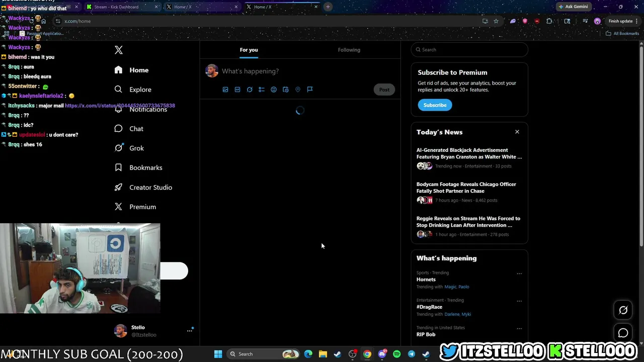Schedule the post with calendar icon

coord(286,89)
